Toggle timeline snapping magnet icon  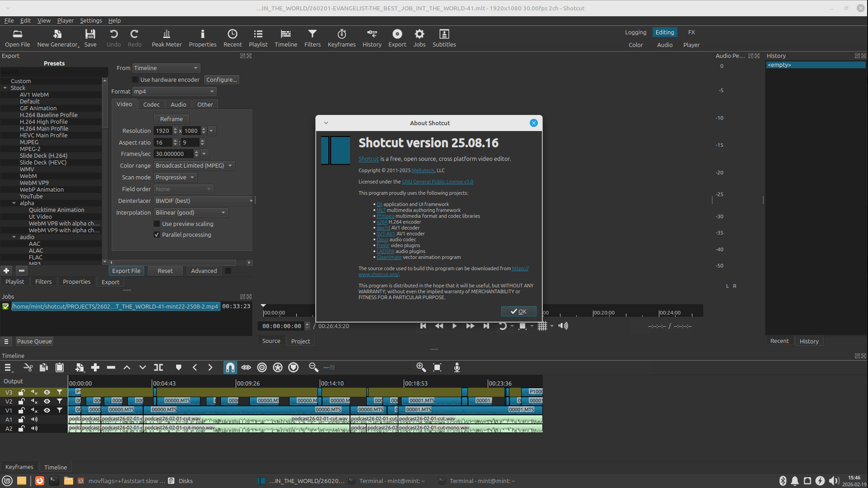coord(230,367)
